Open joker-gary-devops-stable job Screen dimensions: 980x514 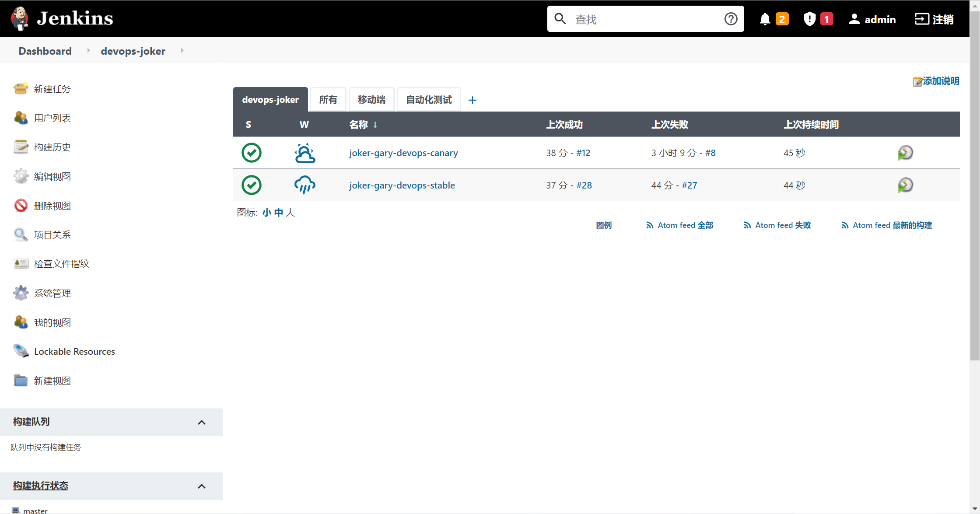pyautogui.click(x=402, y=185)
